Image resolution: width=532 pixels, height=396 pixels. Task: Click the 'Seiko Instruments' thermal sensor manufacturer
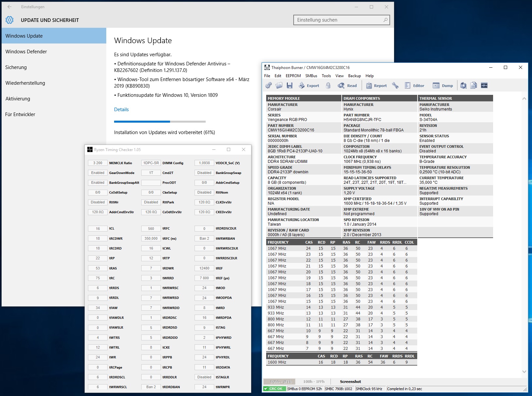tap(436, 109)
